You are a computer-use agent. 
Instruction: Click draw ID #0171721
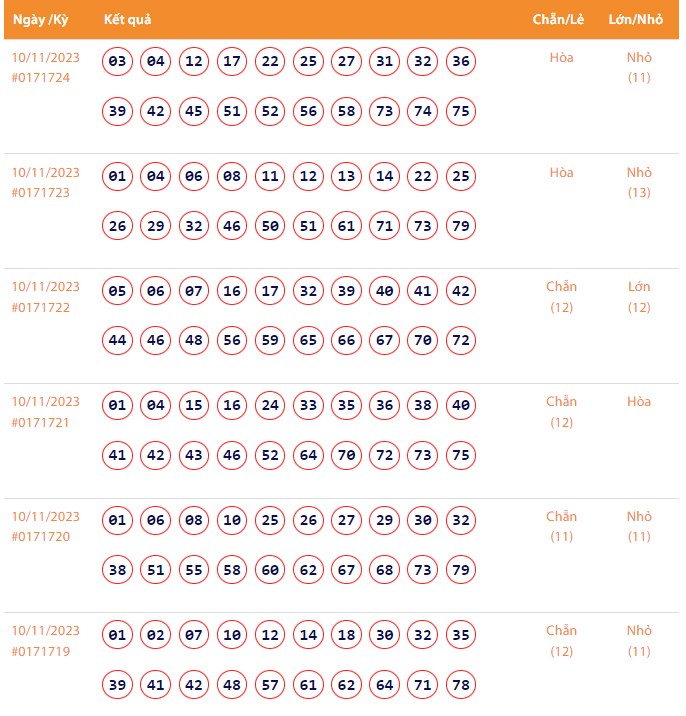tap(41, 422)
